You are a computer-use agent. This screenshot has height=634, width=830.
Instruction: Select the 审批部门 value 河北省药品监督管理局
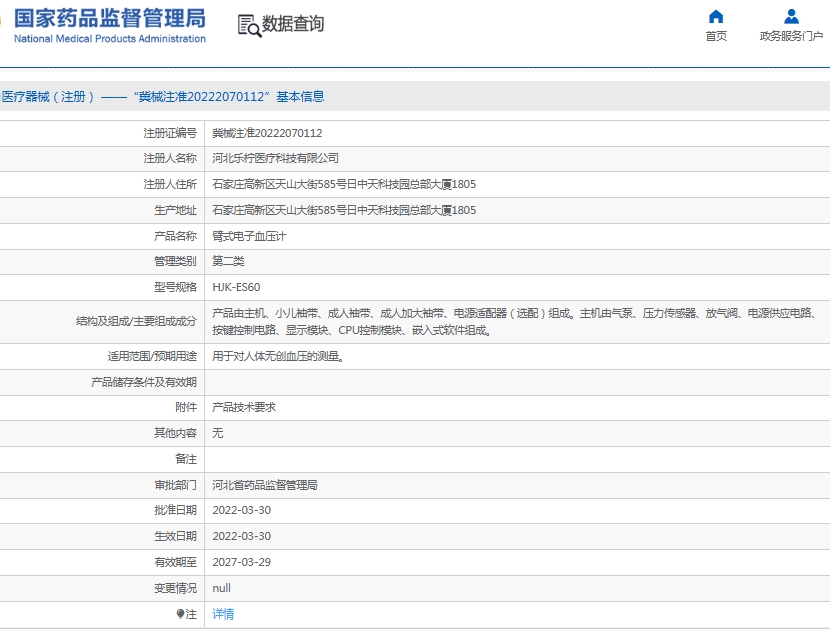click(266, 484)
